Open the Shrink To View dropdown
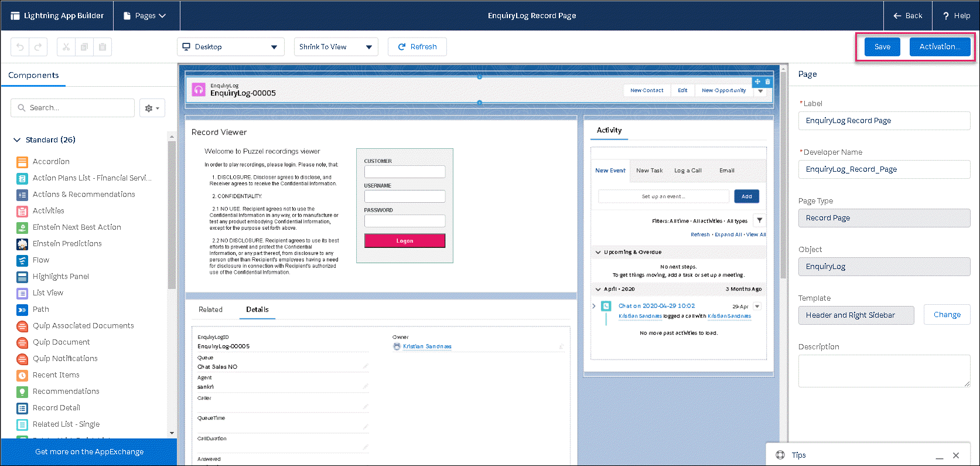The width and height of the screenshot is (980, 466). 336,47
